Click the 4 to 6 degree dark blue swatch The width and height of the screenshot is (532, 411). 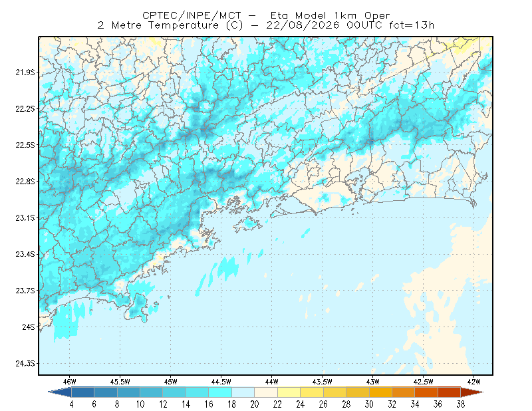click(x=82, y=392)
